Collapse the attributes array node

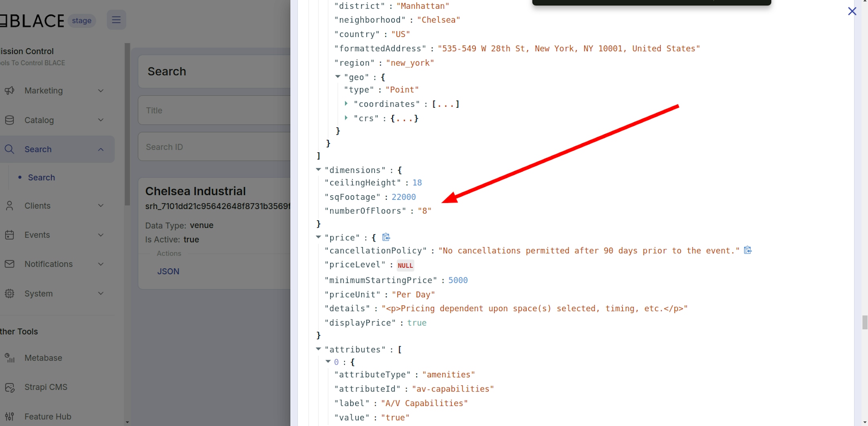pyautogui.click(x=318, y=349)
